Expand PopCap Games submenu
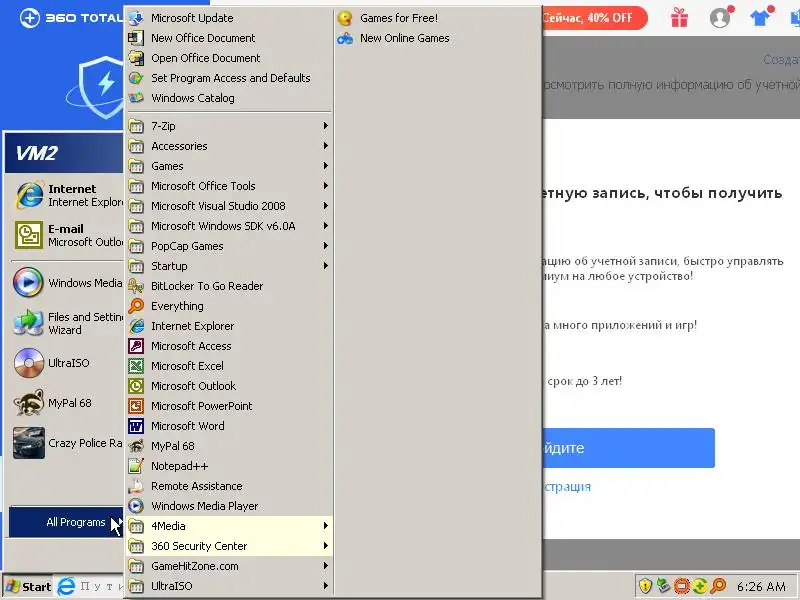This screenshot has width=800, height=600. (x=230, y=245)
